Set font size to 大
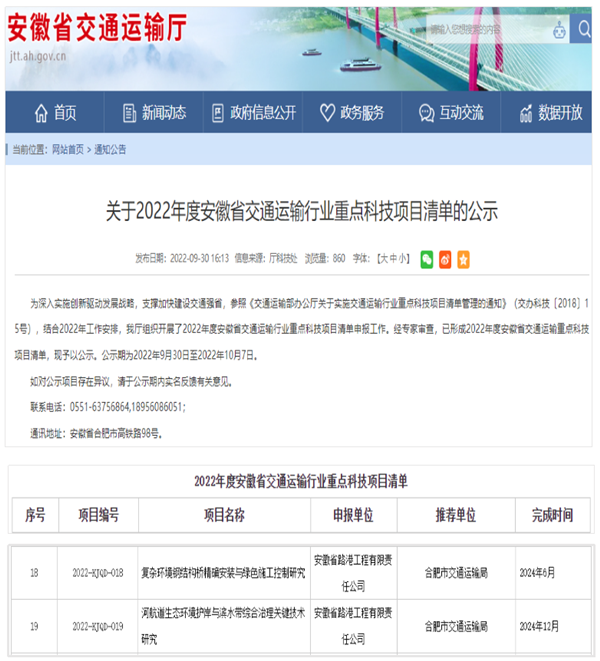 tap(384, 258)
